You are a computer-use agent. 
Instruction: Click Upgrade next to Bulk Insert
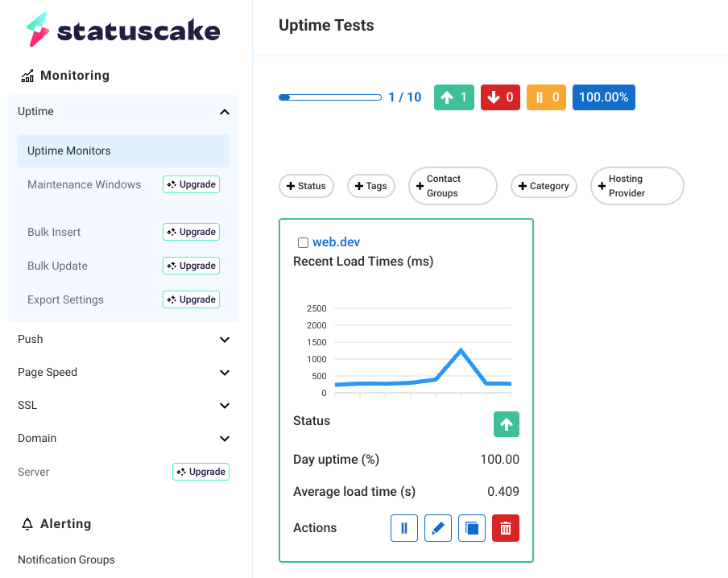click(192, 232)
